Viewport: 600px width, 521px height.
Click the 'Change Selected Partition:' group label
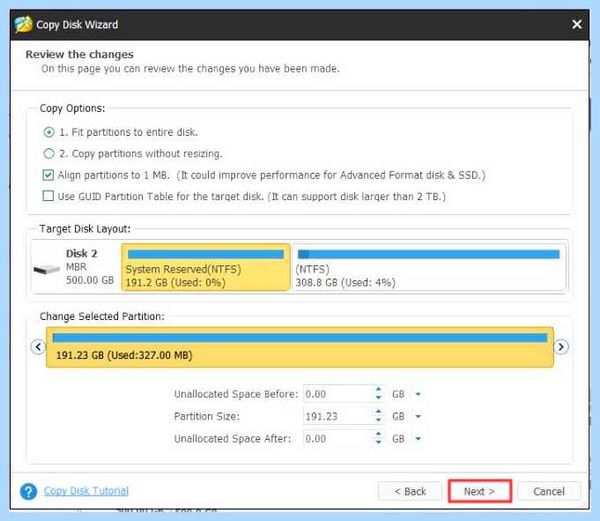[102, 316]
